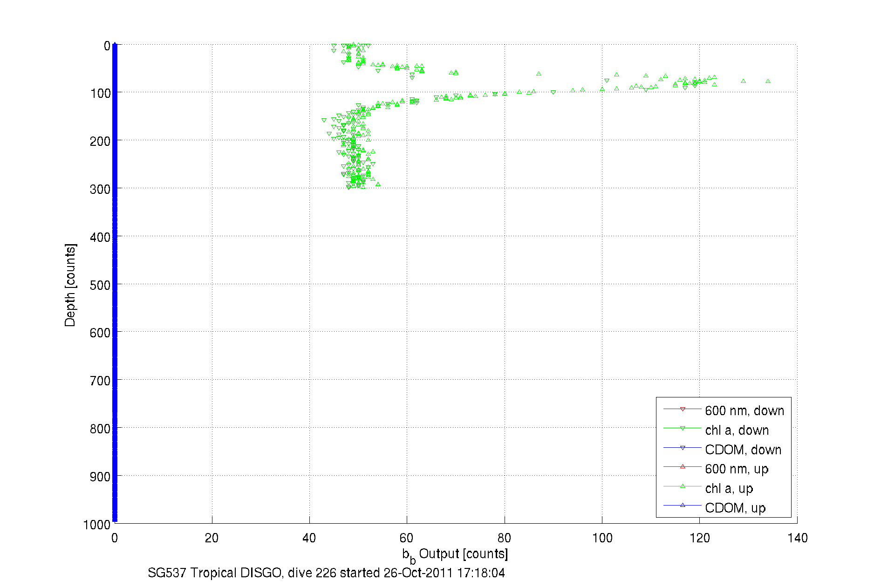Click the blue CDOM data column along the y-axis
This screenshot has width=881, height=588.
point(115,283)
